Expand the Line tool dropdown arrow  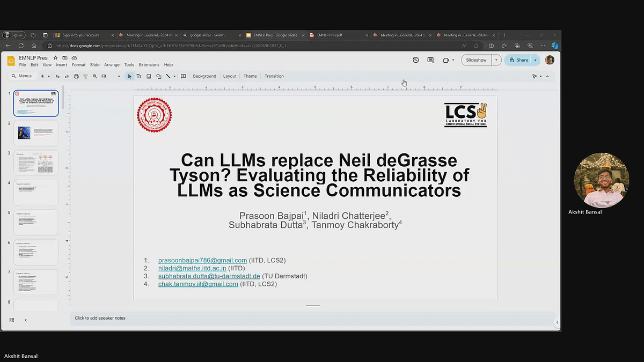click(x=174, y=76)
